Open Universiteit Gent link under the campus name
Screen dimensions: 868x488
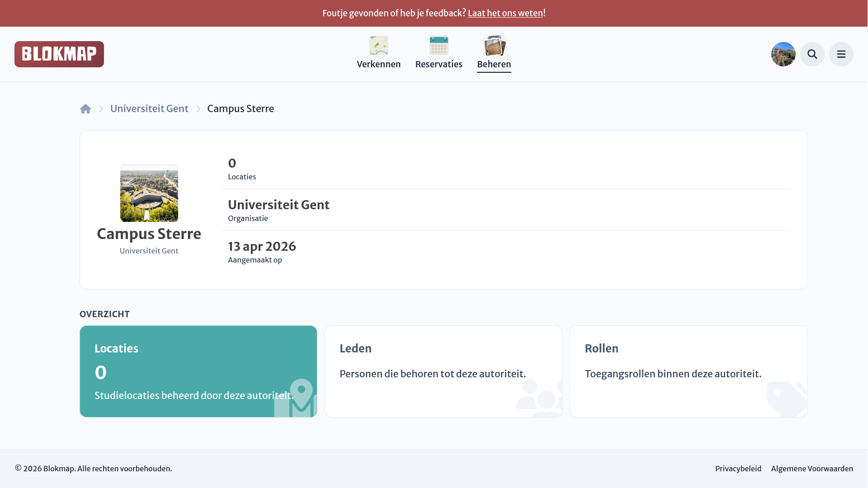tap(149, 251)
